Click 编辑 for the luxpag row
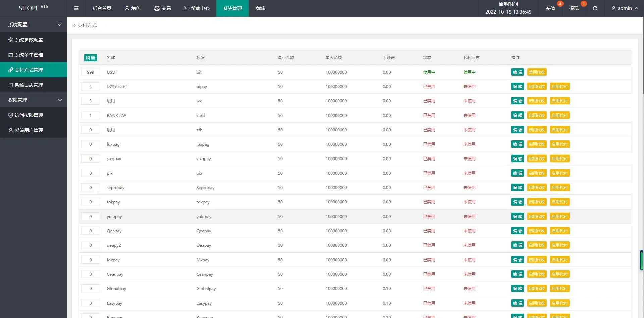 517,144
